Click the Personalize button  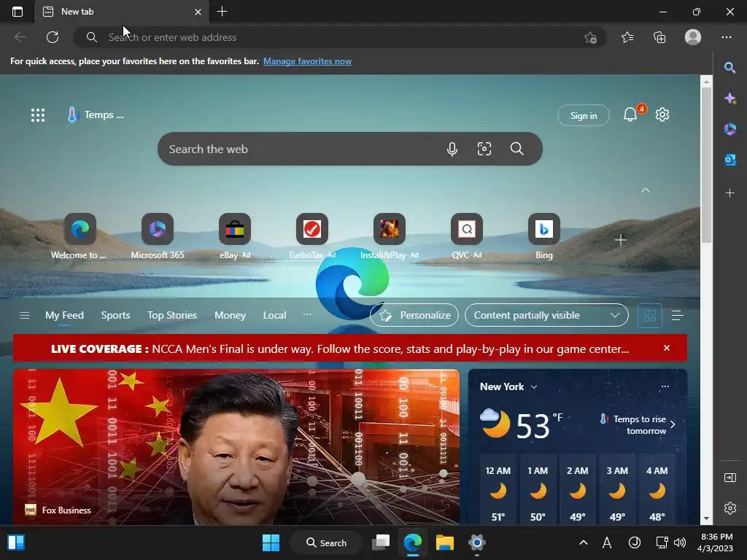[x=414, y=315]
